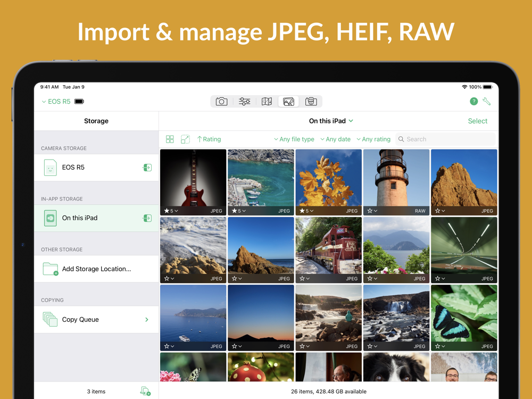
Task: Open the black and white dog thumbnail
Action: [396, 367]
